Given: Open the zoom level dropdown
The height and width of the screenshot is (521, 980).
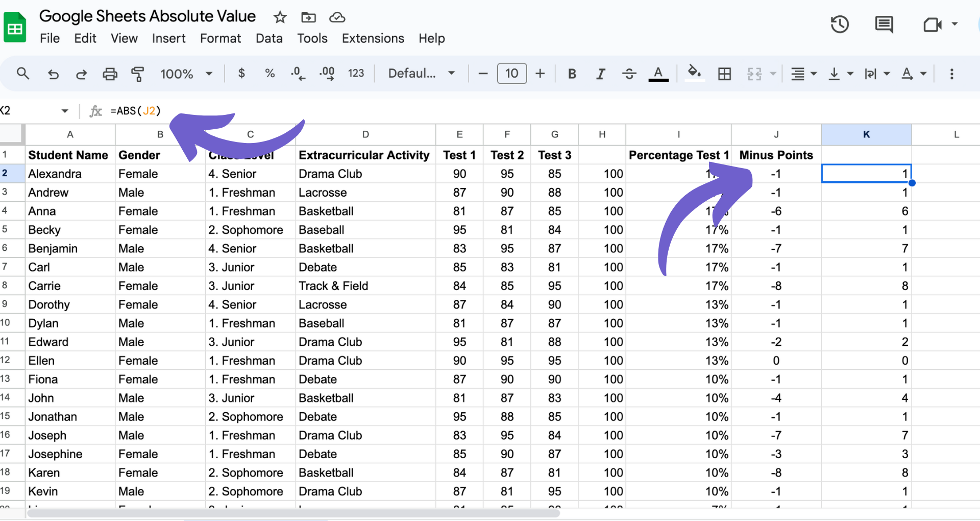Looking at the screenshot, I should click(186, 74).
